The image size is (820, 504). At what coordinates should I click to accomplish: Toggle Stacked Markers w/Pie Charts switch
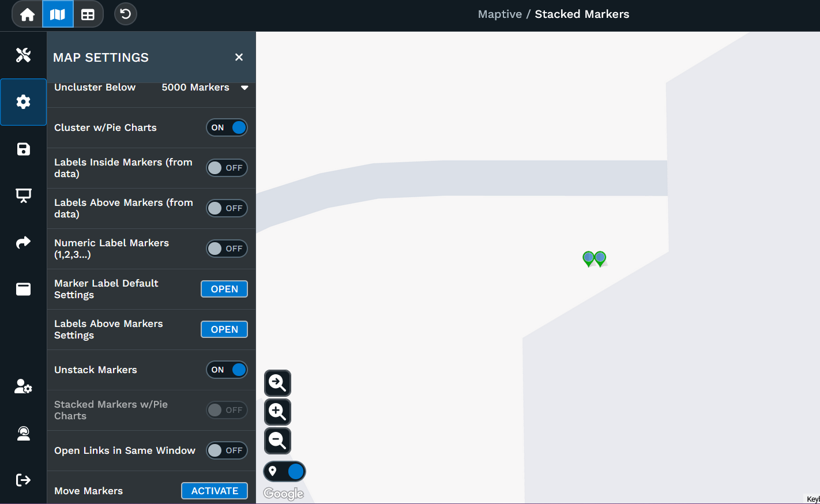pyautogui.click(x=227, y=410)
